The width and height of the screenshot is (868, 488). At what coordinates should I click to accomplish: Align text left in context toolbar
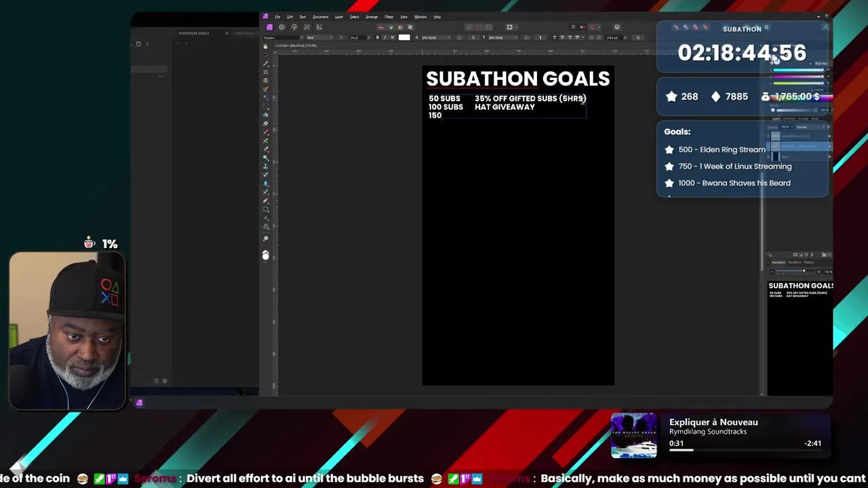tap(555, 37)
